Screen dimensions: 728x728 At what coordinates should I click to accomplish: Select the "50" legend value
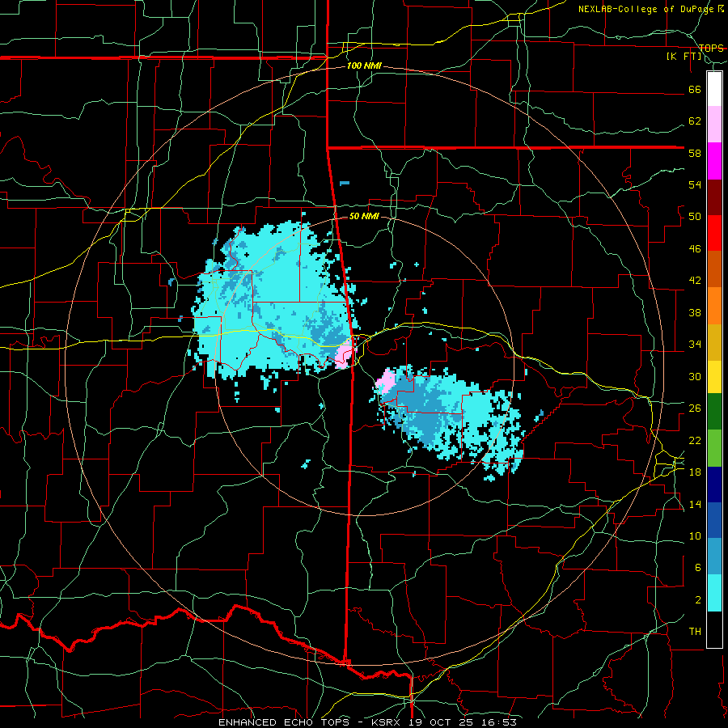pos(695,217)
